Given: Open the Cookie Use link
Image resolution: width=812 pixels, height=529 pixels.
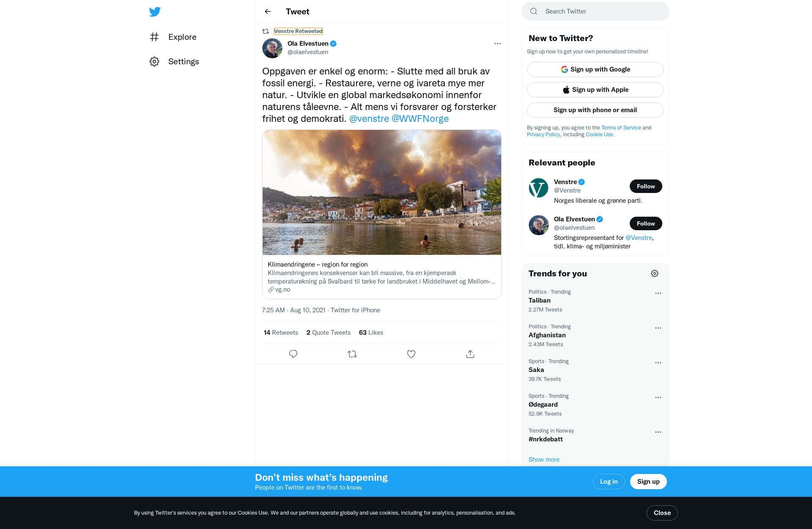Looking at the screenshot, I should coord(600,135).
